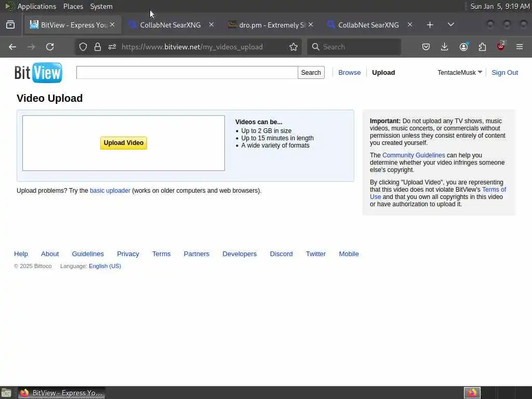Image resolution: width=532 pixels, height=399 pixels.
Task: Focus the BitView search text field
Action: (x=187, y=73)
